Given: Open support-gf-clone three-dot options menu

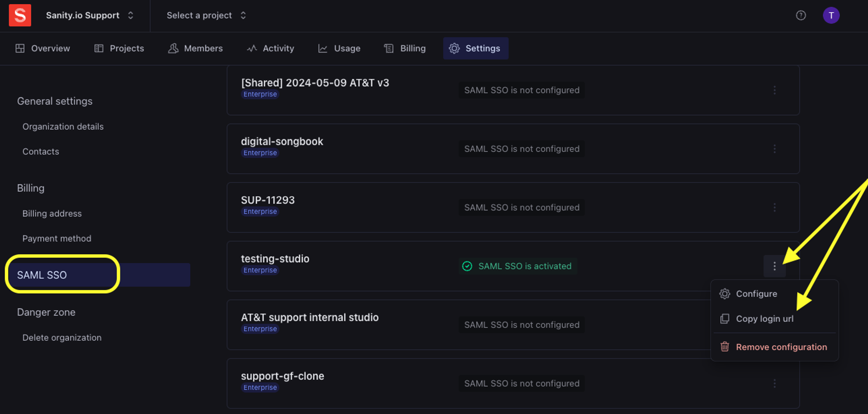Looking at the screenshot, I should [x=774, y=383].
